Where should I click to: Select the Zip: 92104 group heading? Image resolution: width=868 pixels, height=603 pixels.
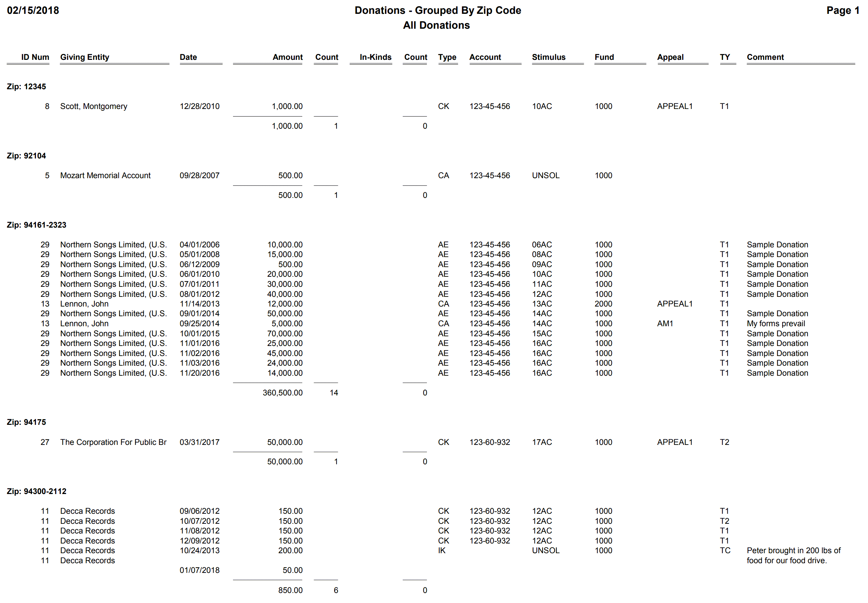(x=26, y=156)
